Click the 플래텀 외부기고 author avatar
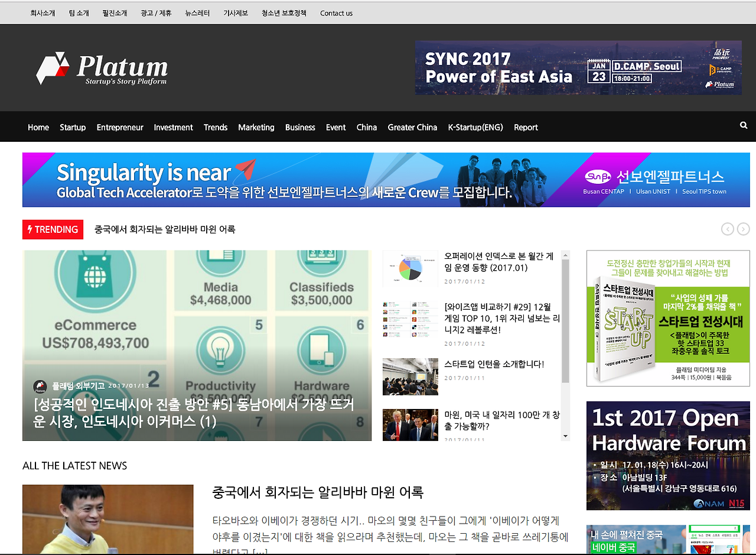756x555 pixels. click(x=40, y=387)
